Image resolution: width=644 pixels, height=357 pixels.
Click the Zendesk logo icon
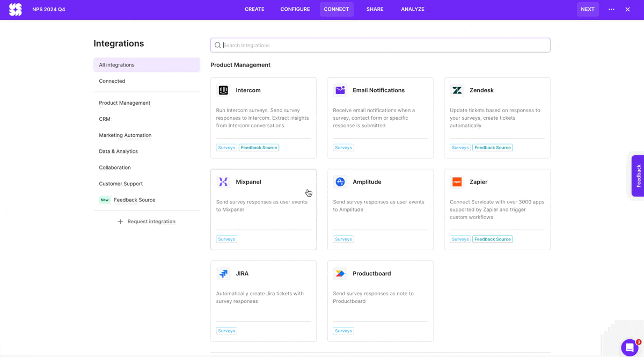[457, 90]
